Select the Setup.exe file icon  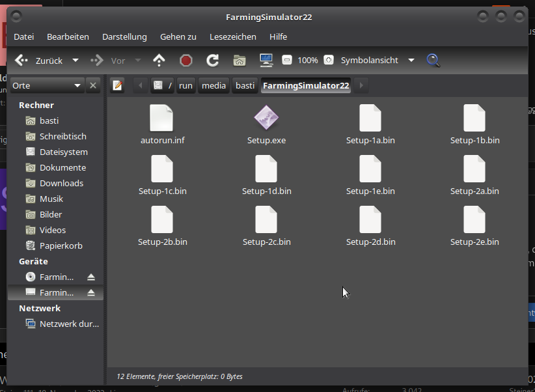[266, 118]
